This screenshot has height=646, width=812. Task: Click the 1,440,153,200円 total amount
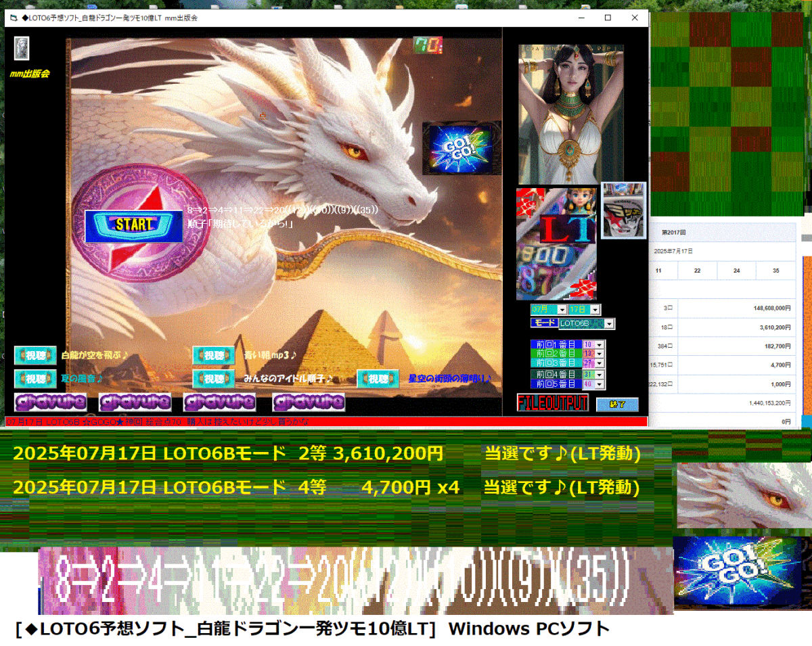pyautogui.click(x=771, y=402)
